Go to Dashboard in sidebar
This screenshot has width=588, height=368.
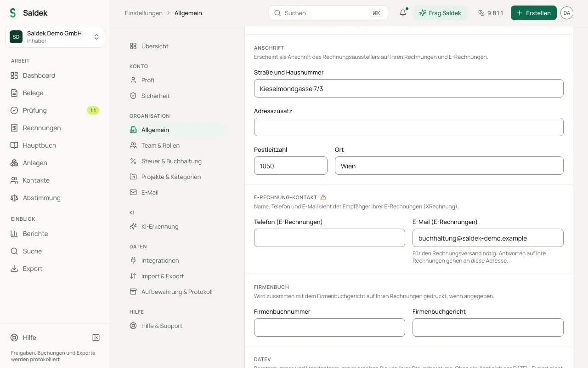[x=55, y=75]
